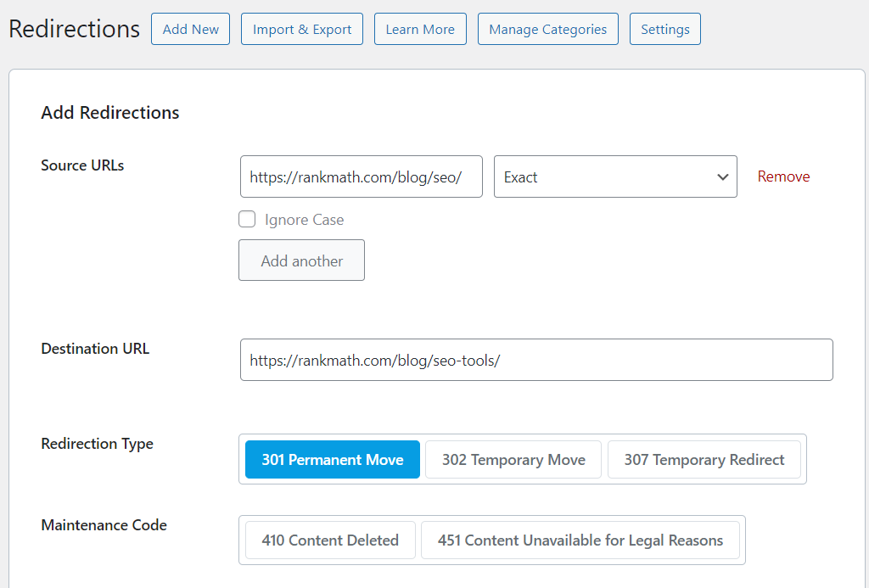
Task: Click the Redirection Type label
Action: (97, 444)
